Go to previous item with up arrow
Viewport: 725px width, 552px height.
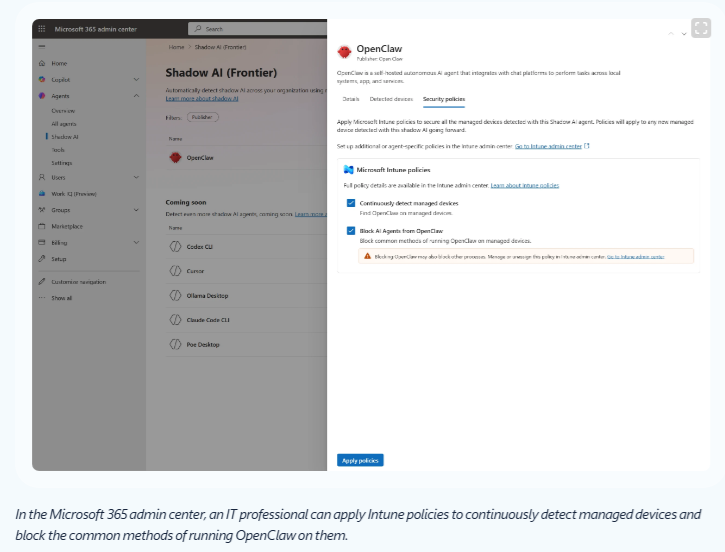(x=671, y=34)
